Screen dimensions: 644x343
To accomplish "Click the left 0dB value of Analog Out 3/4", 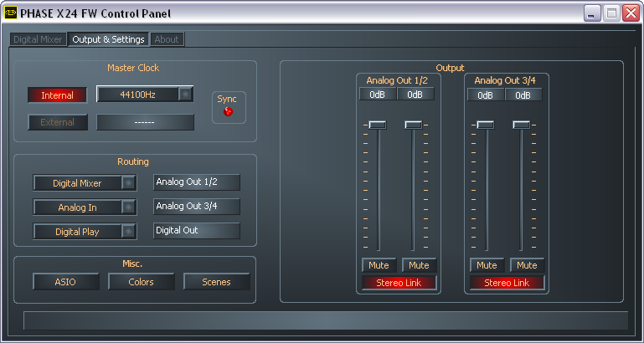I will (x=486, y=95).
